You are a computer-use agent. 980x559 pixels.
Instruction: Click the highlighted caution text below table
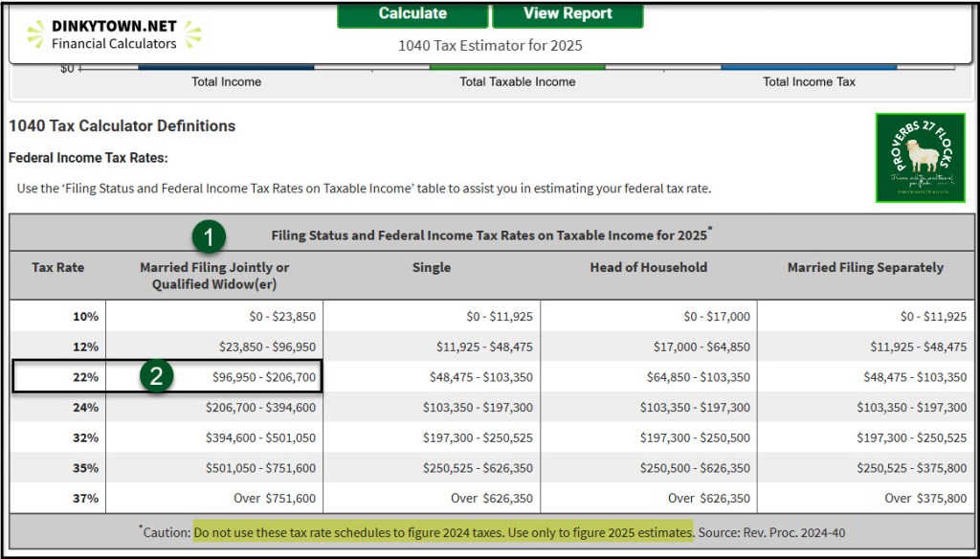pos(443,531)
